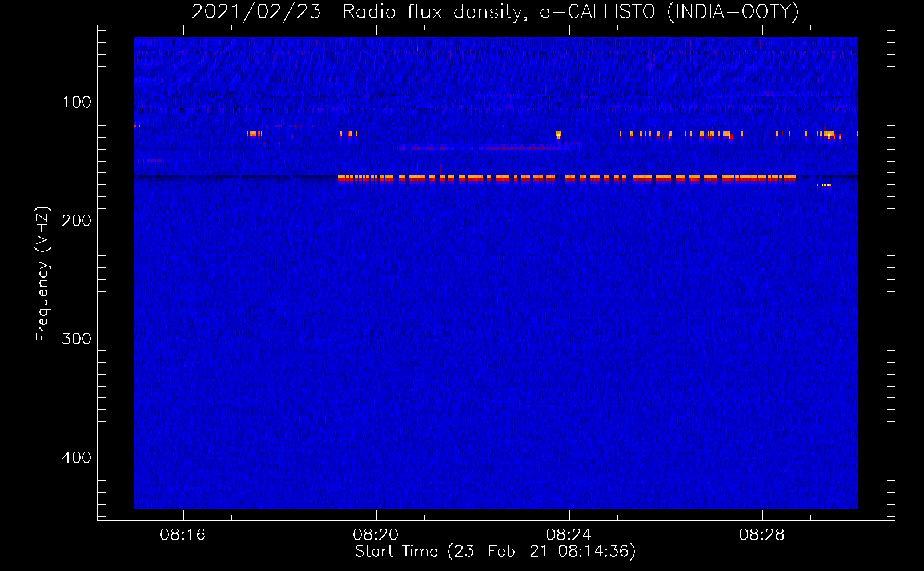Click the plot title 'Radio flux density, e-CALLISTO (INDIA-OOTY)'
Image resolution: width=924 pixels, height=571 pixels.
click(570, 11)
